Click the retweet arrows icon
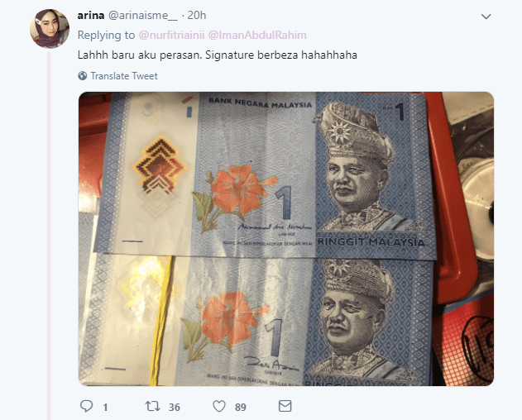This screenshot has height=420, width=522. 153,406
